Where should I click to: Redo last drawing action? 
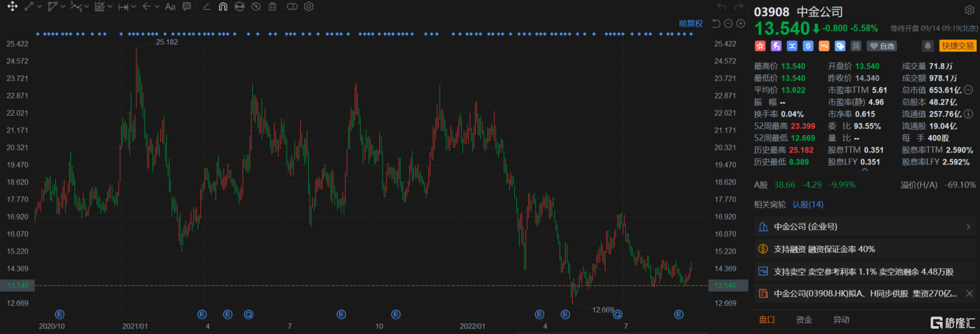pyautogui.click(x=738, y=7)
